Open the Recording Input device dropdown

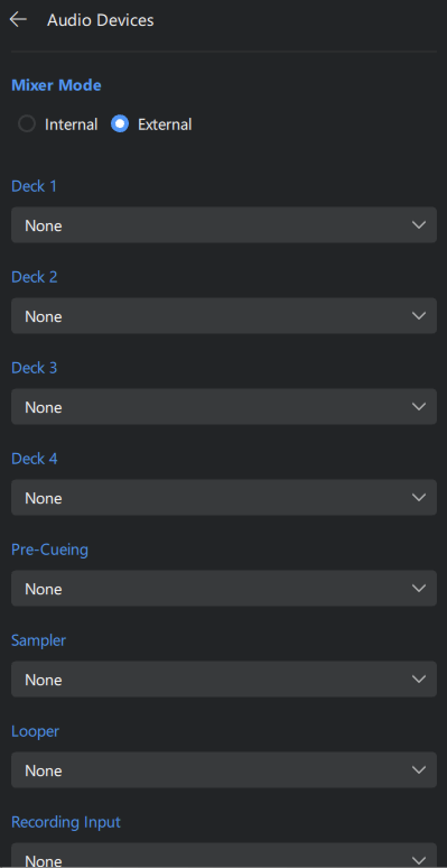(224, 855)
